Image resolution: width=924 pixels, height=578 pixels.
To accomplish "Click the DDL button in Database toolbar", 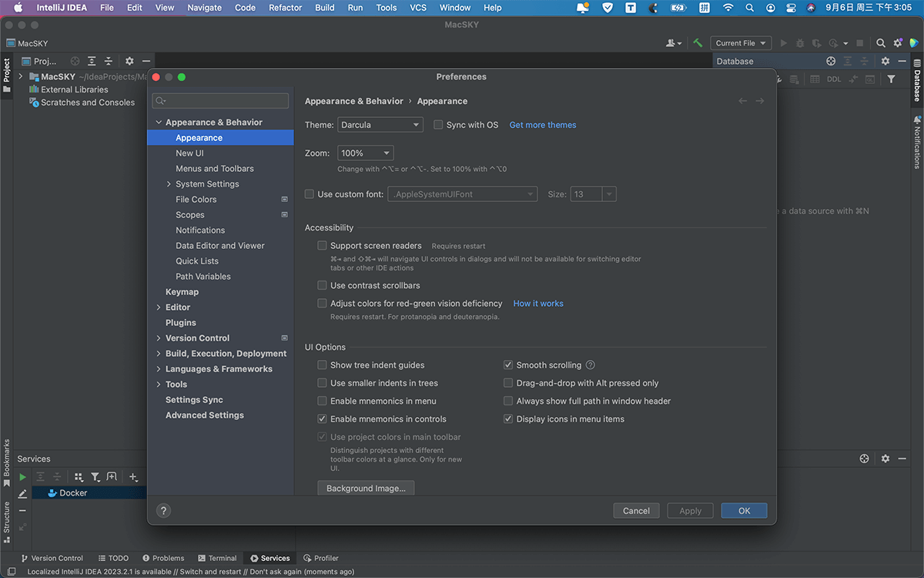I will coord(834,79).
